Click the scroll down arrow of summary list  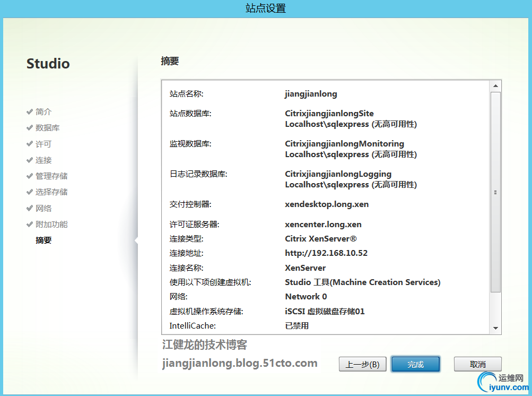(496, 328)
